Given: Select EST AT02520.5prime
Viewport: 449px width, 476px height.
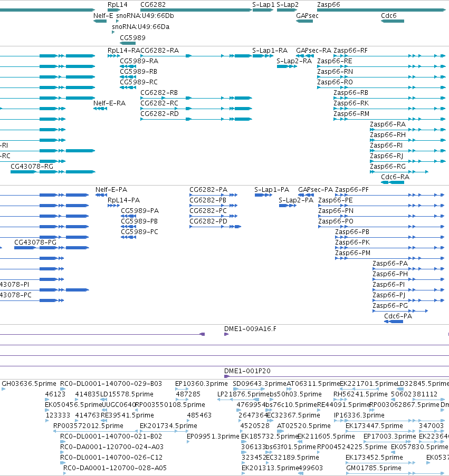Looking at the screenshot, I should (303, 425).
